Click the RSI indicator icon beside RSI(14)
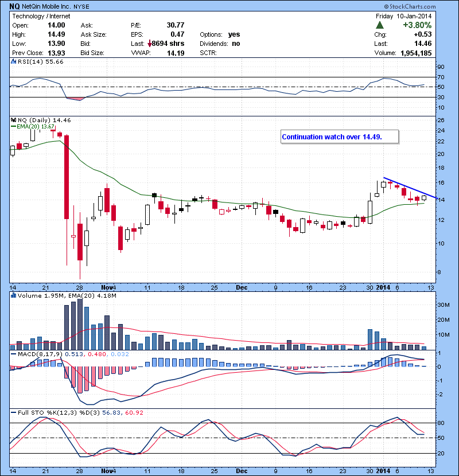 pos(13,61)
